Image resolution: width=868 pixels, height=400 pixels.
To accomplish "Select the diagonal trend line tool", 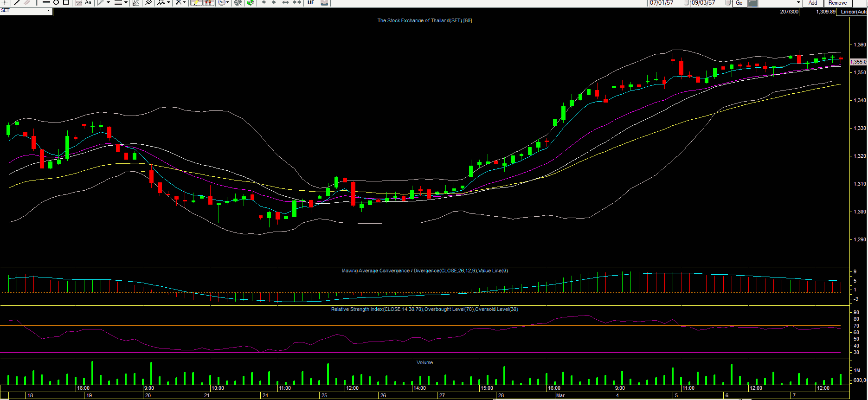I will pos(17,2).
